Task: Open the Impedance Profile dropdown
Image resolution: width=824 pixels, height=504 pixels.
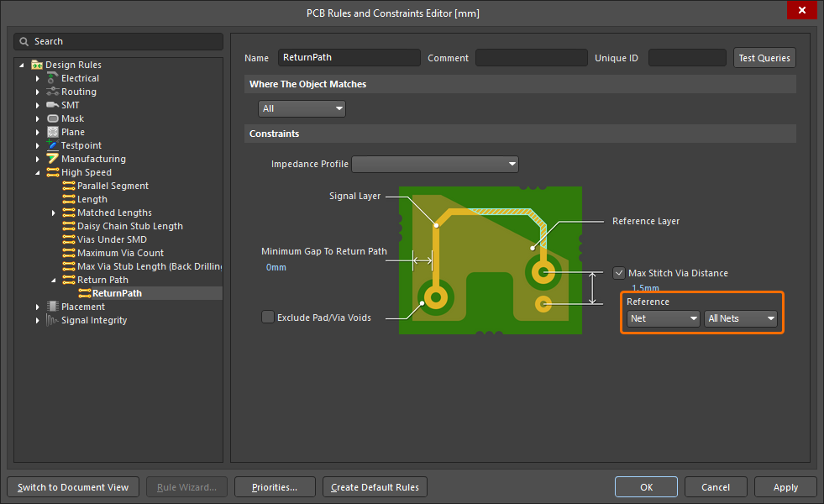Action: [435, 164]
